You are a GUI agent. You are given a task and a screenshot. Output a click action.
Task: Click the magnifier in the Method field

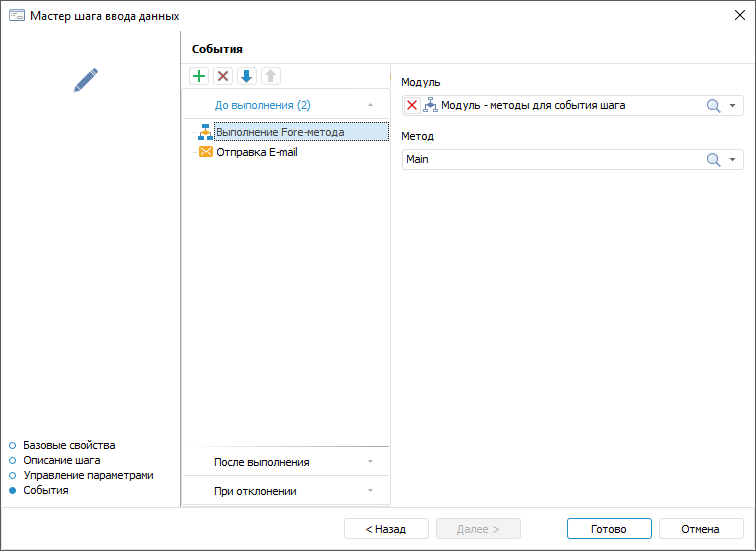713,159
